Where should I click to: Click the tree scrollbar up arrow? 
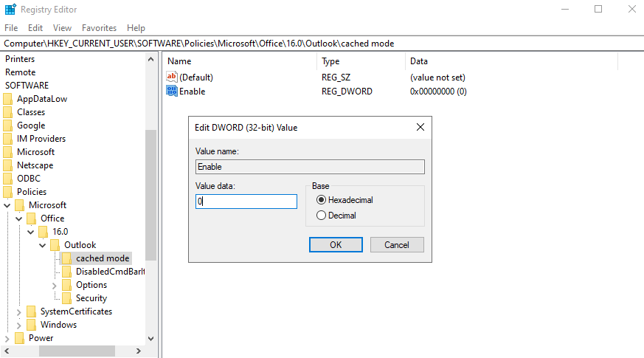coord(150,59)
